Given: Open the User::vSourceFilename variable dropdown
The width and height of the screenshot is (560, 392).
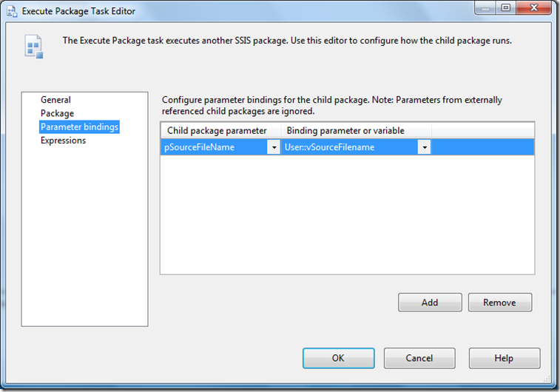Looking at the screenshot, I should tap(425, 147).
